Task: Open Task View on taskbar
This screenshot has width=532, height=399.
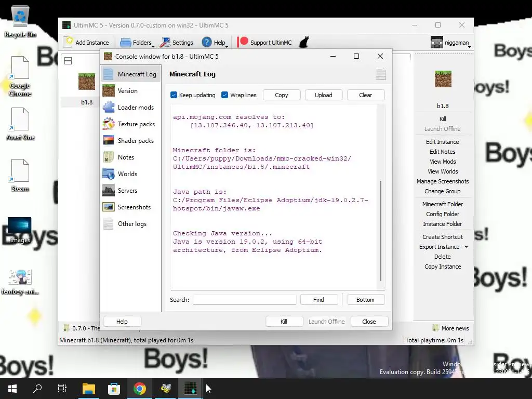Action: (x=62, y=389)
